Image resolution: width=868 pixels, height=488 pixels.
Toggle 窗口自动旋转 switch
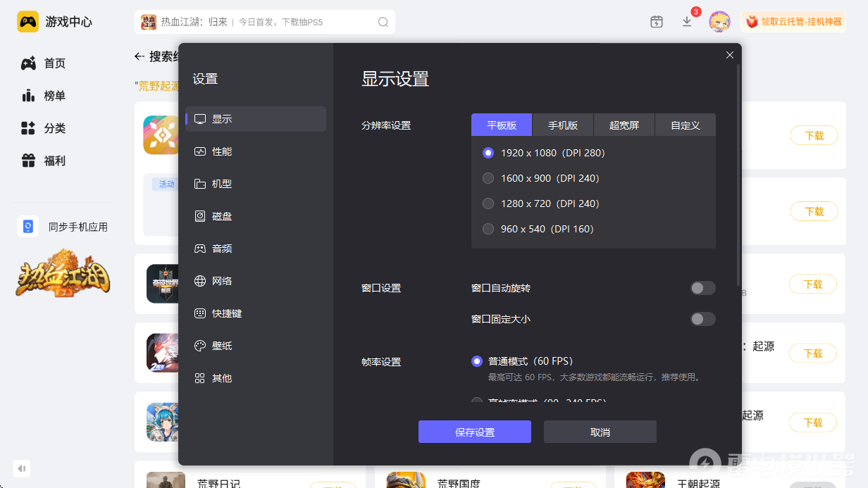click(702, 288)
